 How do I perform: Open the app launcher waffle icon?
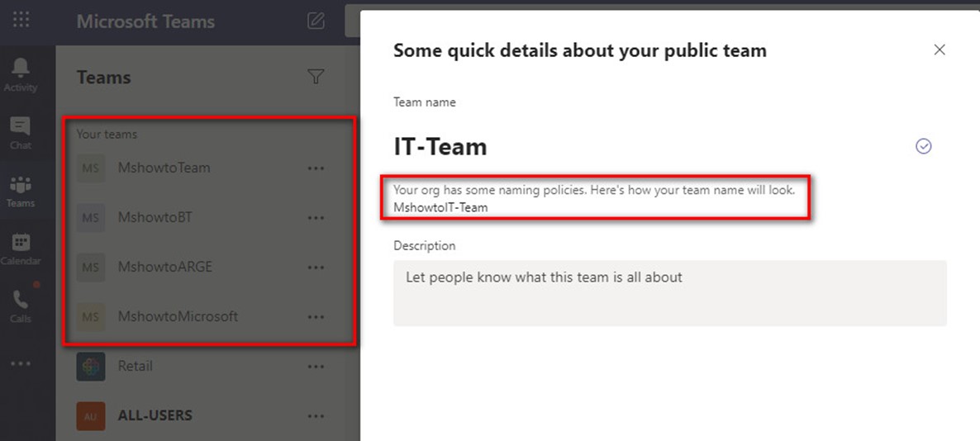(21, 20)
